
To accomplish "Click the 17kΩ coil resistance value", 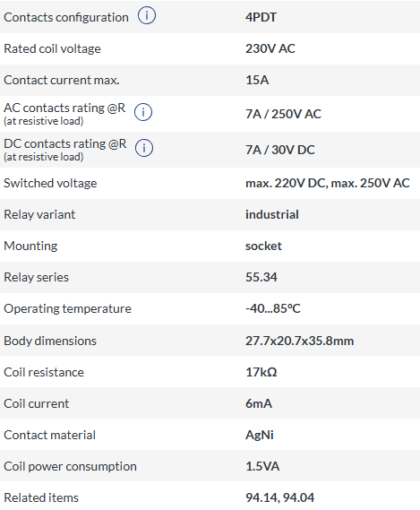I will (261, 372).
